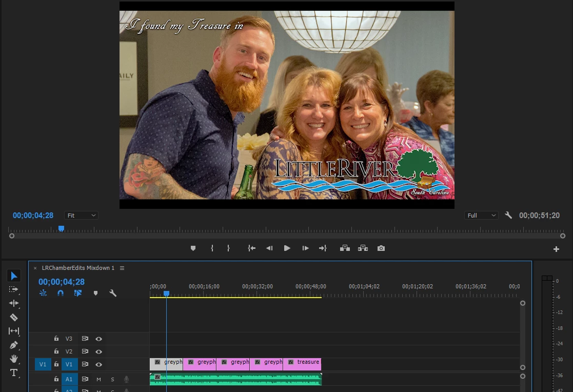Click the Mark Out button
The width and height of the screenshot is (573, 392).
(x=228, y=248)
